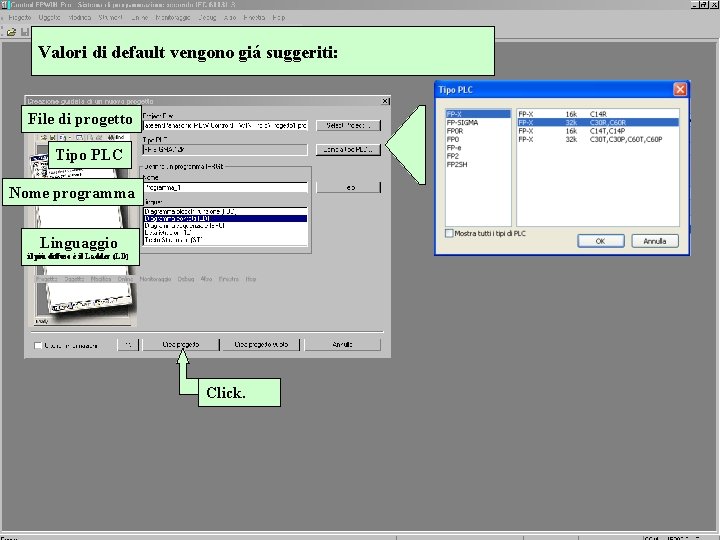This screenshot has height=540, width=720.
Task: Click Annulla in the Tipo PLC dialog
Action: pos(655,241)
